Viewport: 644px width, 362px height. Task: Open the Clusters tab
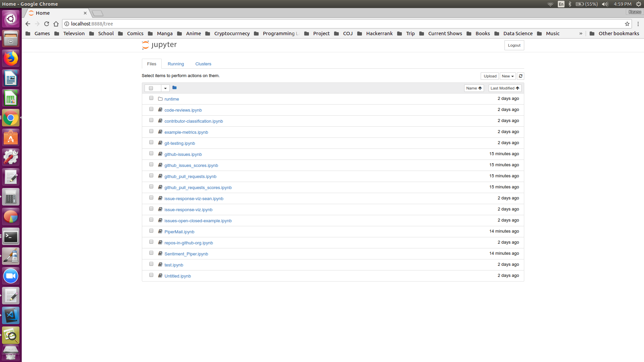point(203,64)
